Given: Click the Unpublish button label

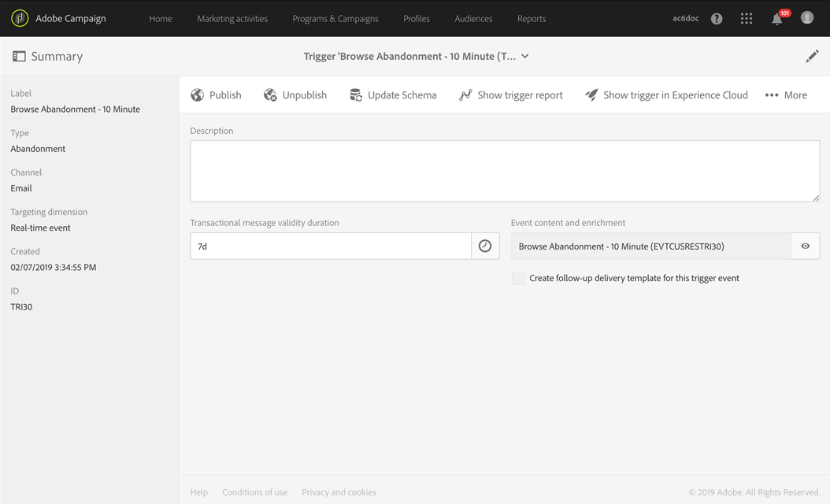Looking at the screenshot, I should (x=305, y=94).
